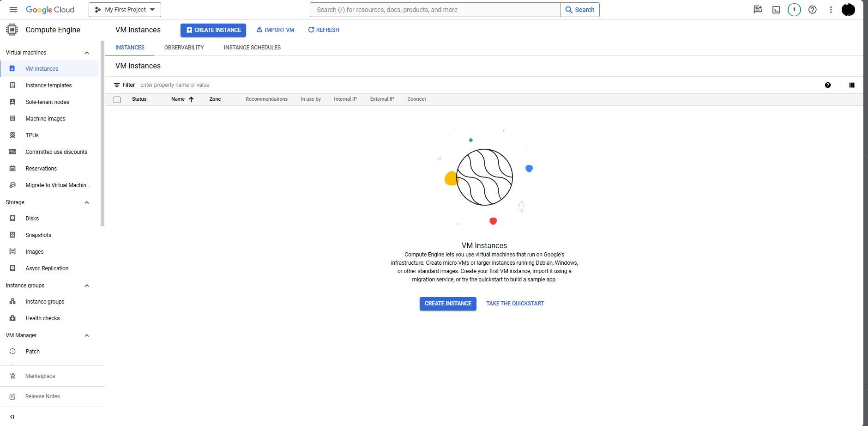Click the Filter icon above table
Viewport: 868px width, 426px height.
coord(117,85)
